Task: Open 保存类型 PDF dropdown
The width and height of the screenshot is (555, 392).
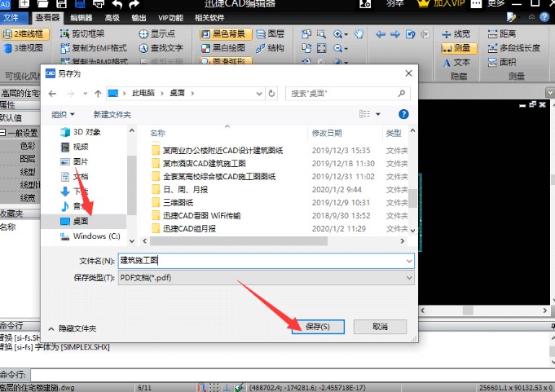Action: click(x=266, y=278)
